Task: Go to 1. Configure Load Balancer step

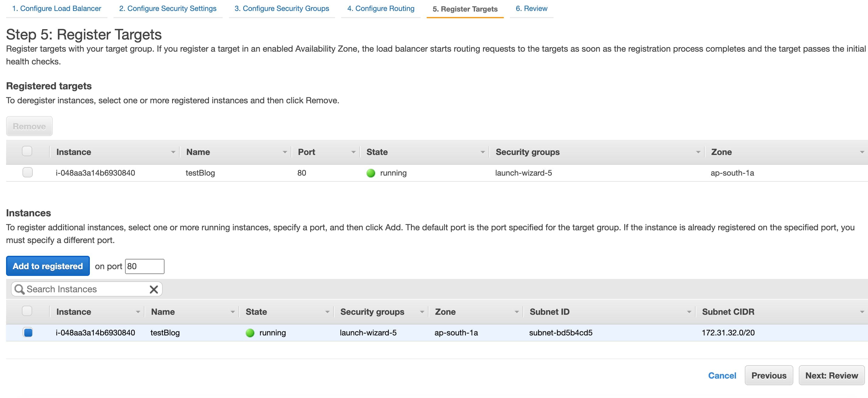Action: [x=57, y=9]
